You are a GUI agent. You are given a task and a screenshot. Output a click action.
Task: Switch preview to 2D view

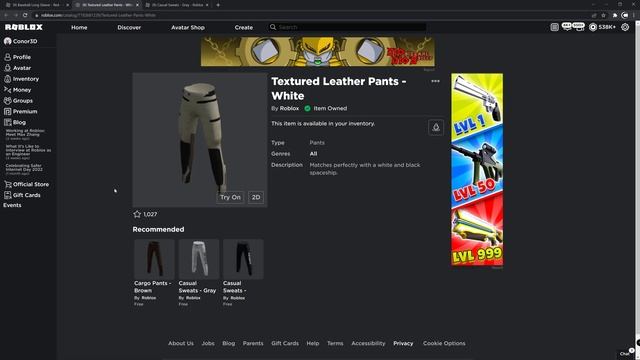256,197
